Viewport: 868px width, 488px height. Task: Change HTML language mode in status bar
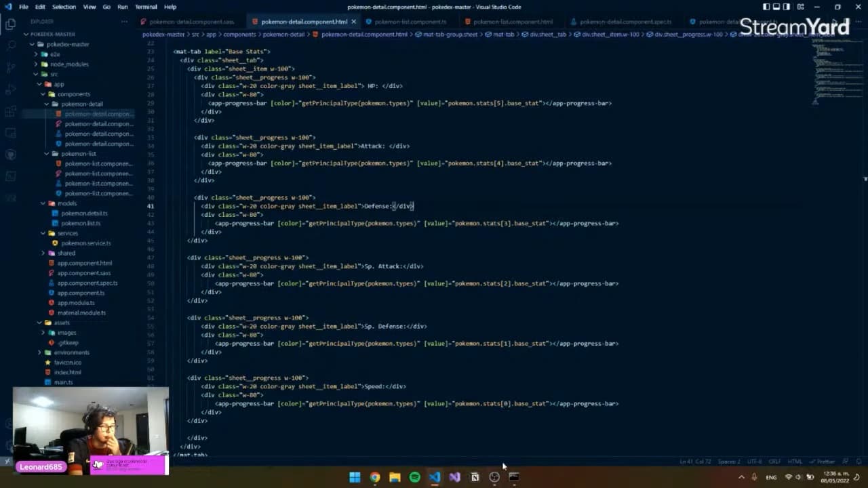point(795,462)
